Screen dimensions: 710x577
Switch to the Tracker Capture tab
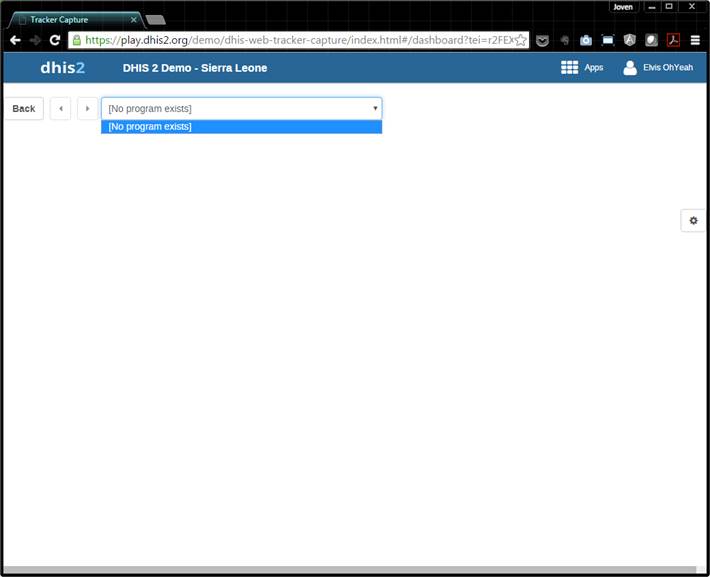pos(75,20)
